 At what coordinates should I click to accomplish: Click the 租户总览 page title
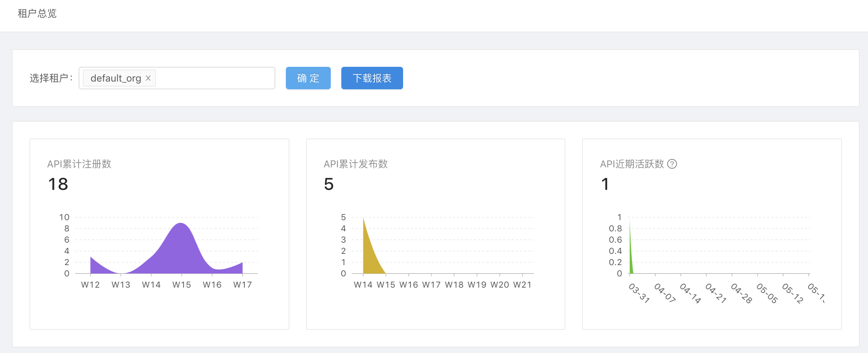point(37,13)
